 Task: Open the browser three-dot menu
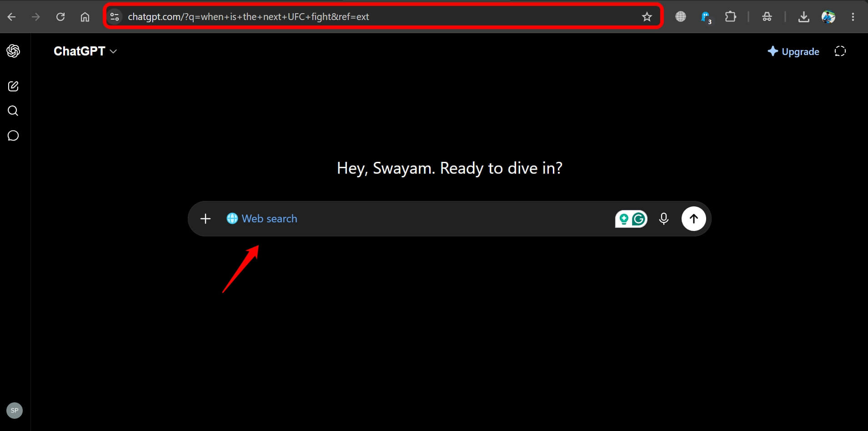click(853, 17)
